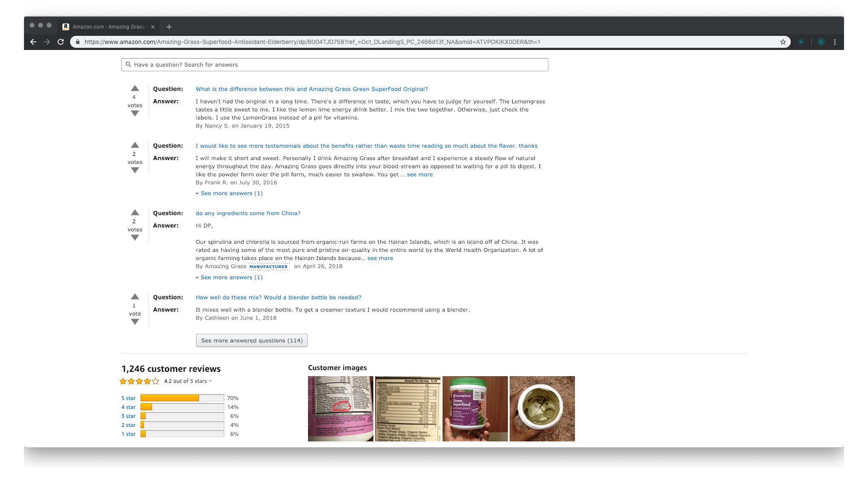Click 'see more' link in second answer
The image size is (868, 479).
(419, 175)
